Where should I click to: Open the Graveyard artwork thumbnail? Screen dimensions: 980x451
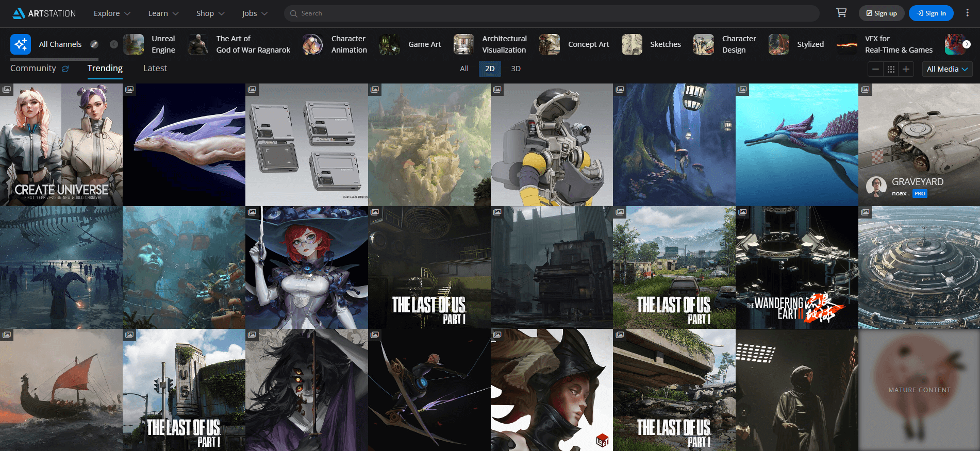919,145
